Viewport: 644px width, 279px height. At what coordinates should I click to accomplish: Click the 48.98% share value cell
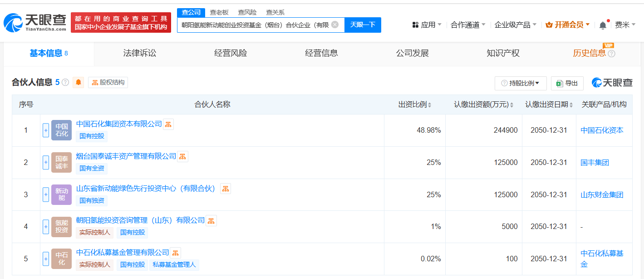[x=428, y=130]
